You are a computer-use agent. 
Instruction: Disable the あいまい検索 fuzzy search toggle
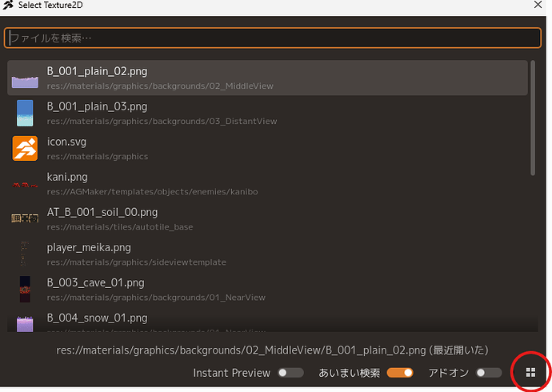[400, 373]
